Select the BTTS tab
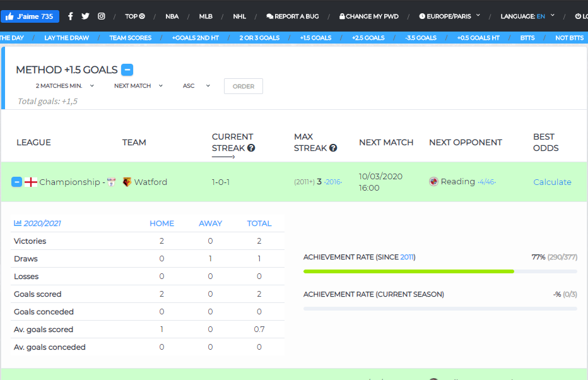The width and height of the screenshot is (588, 380). [x=527, y=38]
